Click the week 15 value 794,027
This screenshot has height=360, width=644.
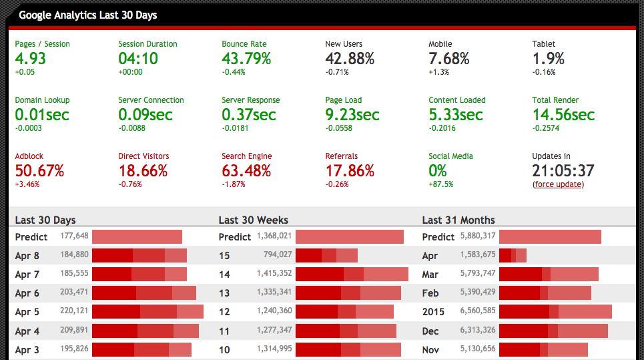point(278,254)
